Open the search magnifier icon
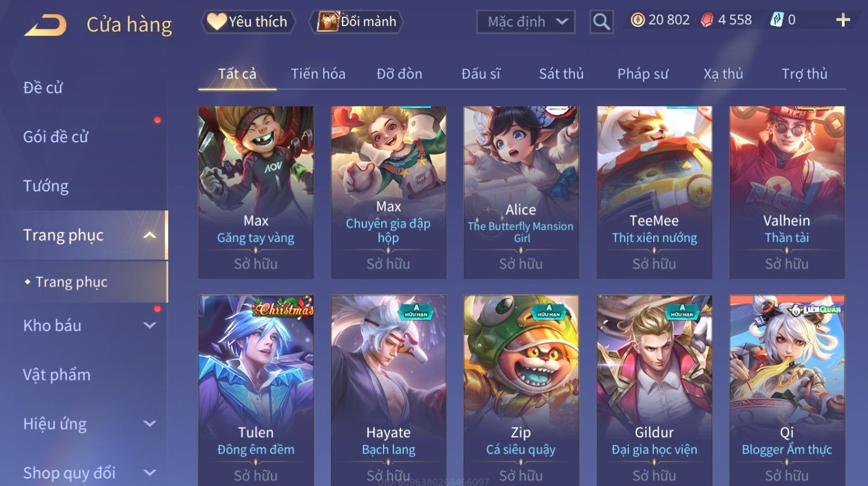Viewport: 868px width, 486px height. point(601,22)
